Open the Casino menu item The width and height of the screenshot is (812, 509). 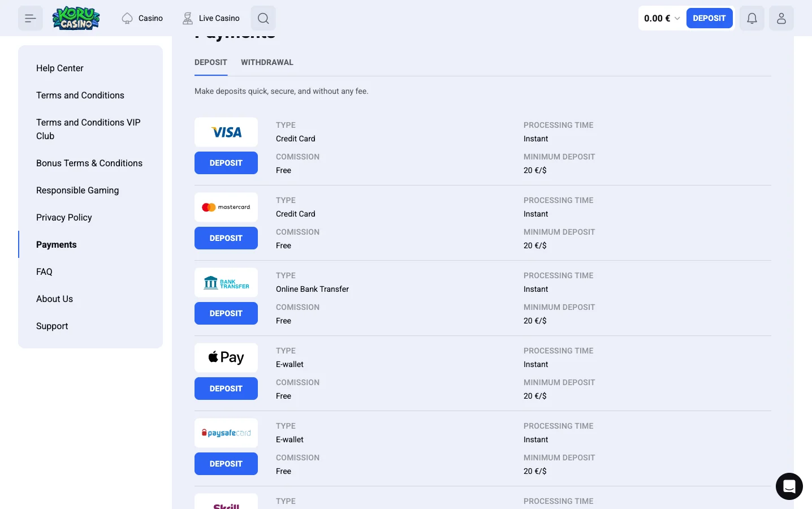coord(142,18)
